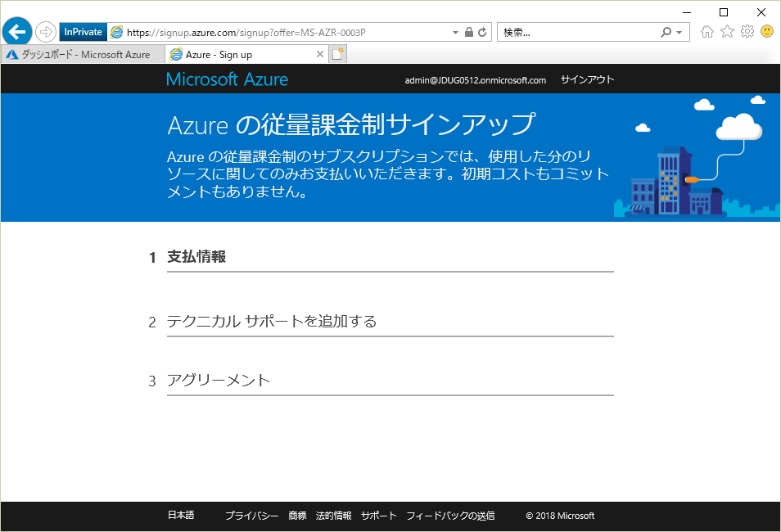Click the admin@JDUG0512.onmicrosoft.com account text

click(x=475, y=80)
